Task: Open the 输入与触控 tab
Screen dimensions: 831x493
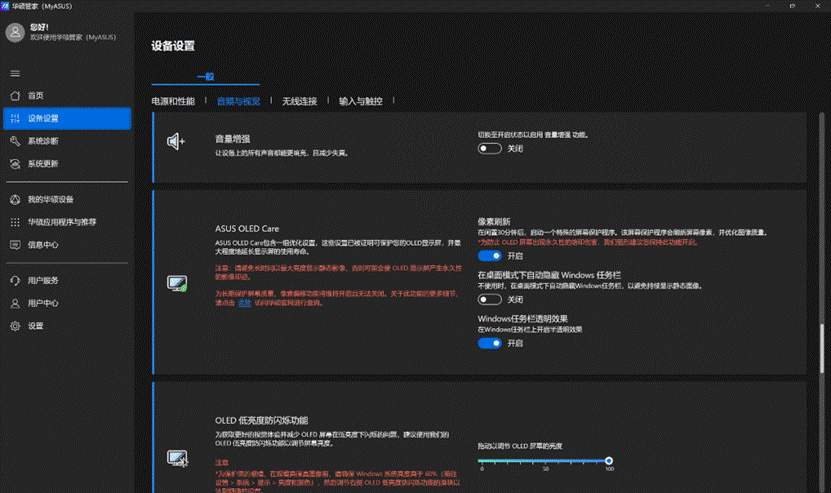Action: 361,102
